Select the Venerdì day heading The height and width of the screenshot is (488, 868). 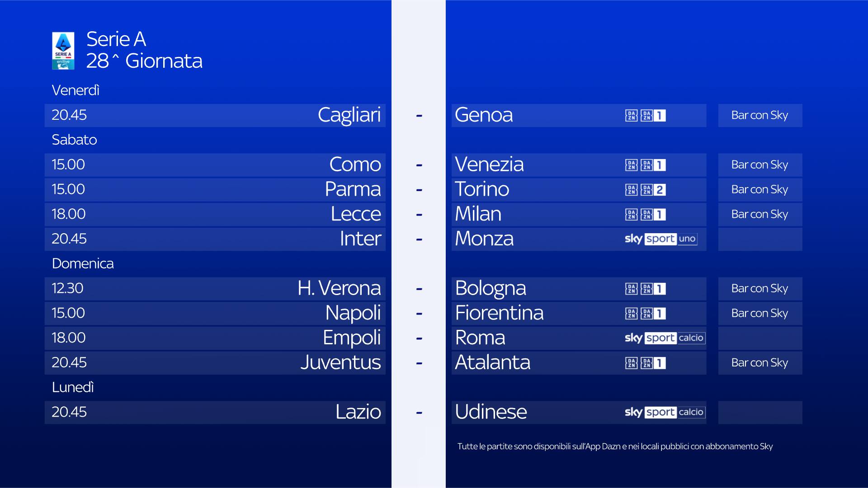[x=75, y=90]
